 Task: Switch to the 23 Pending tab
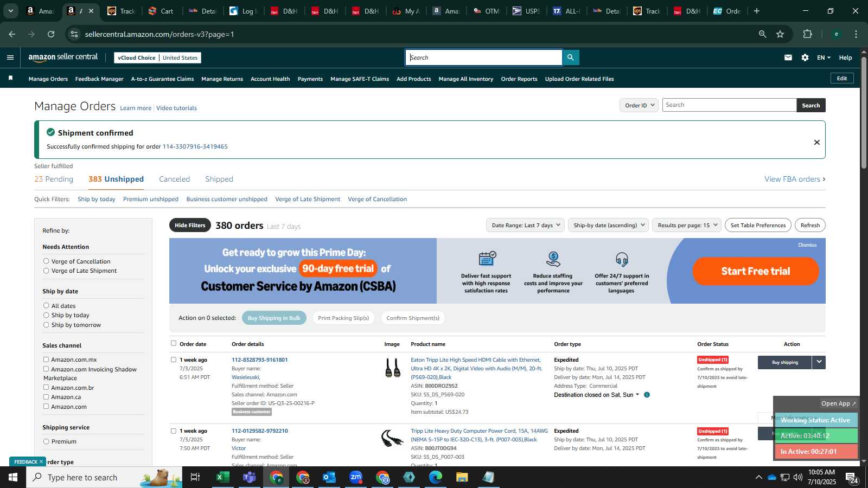tap(54, 179)
